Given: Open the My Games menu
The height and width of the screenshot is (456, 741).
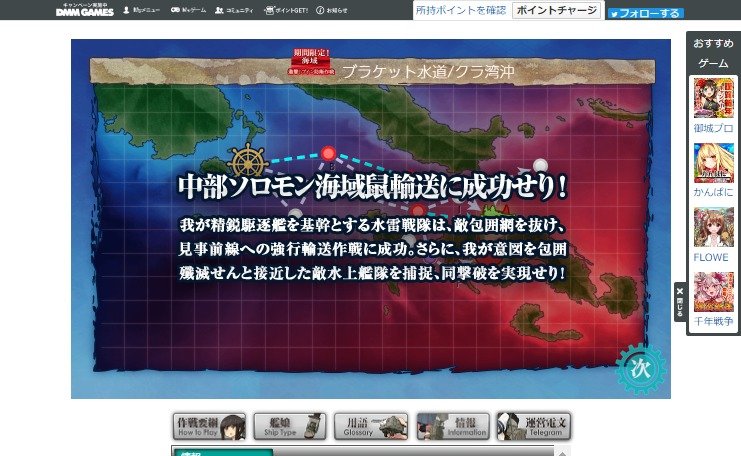Looking at the screenshot, I should click(188, 10).
